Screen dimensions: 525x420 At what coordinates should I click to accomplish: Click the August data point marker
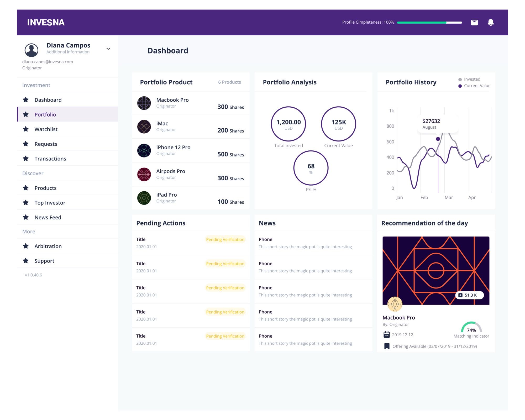(438, 139)
